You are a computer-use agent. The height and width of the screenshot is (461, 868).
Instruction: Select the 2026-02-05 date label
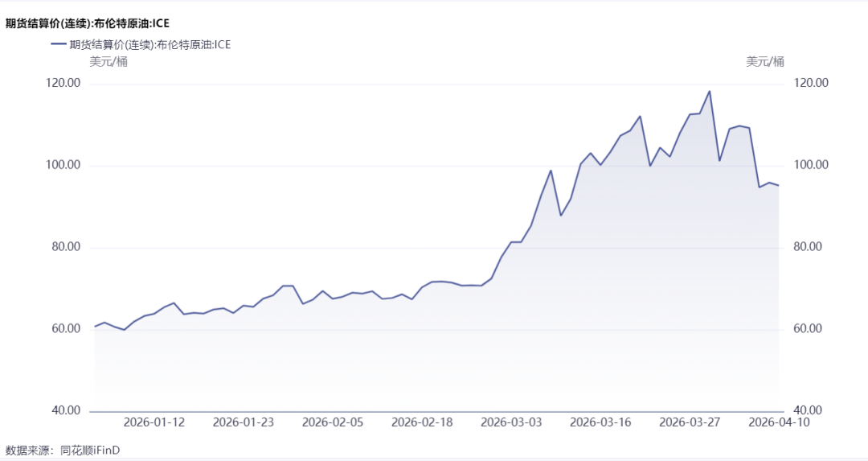click(333, 422)
